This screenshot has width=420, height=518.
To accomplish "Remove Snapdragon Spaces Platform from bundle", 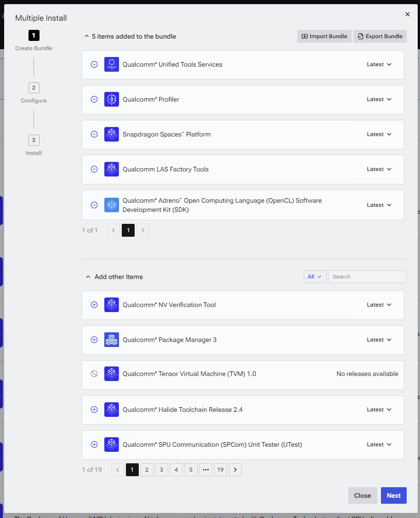I will pos(94,135).
